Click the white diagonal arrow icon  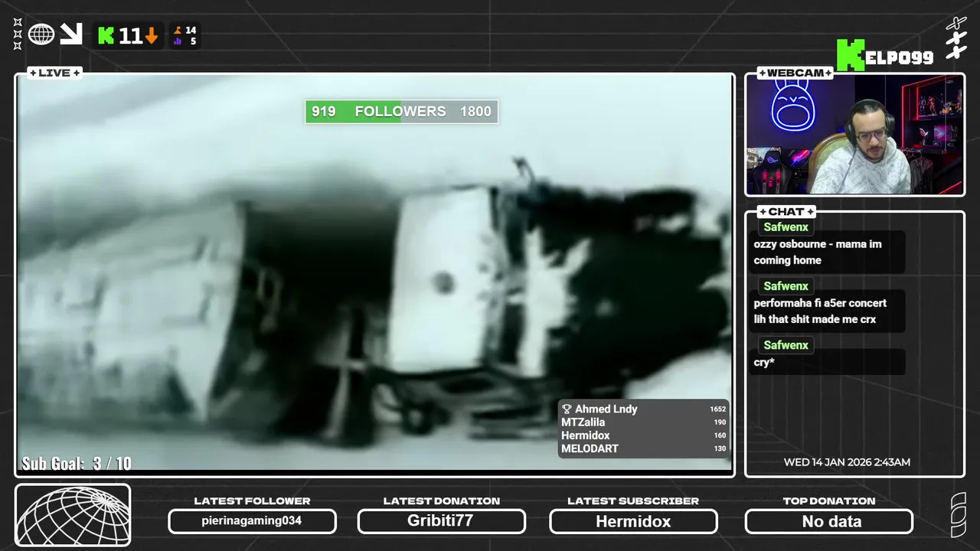(x=71, y=34)
